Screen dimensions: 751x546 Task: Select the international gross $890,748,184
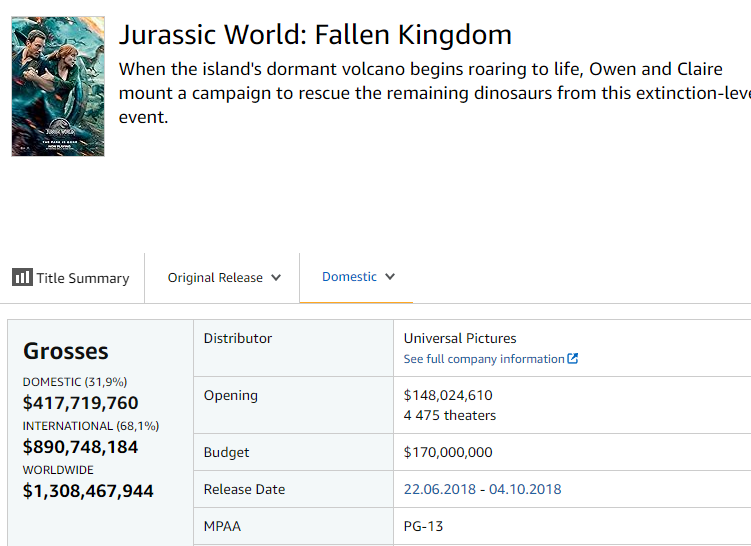point(80,447)
